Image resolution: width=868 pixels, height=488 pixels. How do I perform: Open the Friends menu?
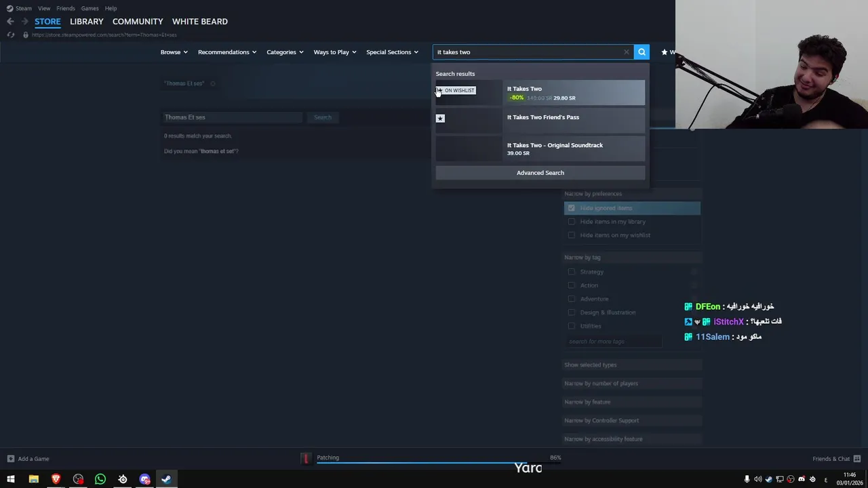(x=66, y=8)
